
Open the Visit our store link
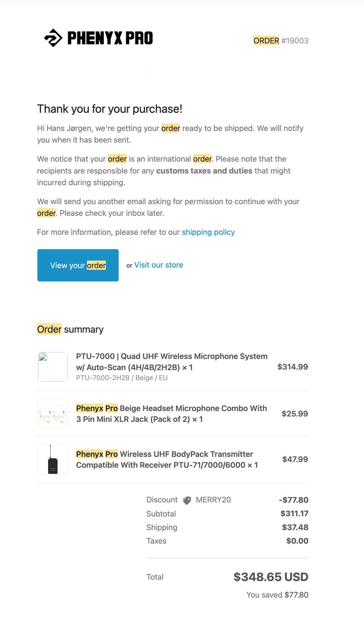point(158,265)
